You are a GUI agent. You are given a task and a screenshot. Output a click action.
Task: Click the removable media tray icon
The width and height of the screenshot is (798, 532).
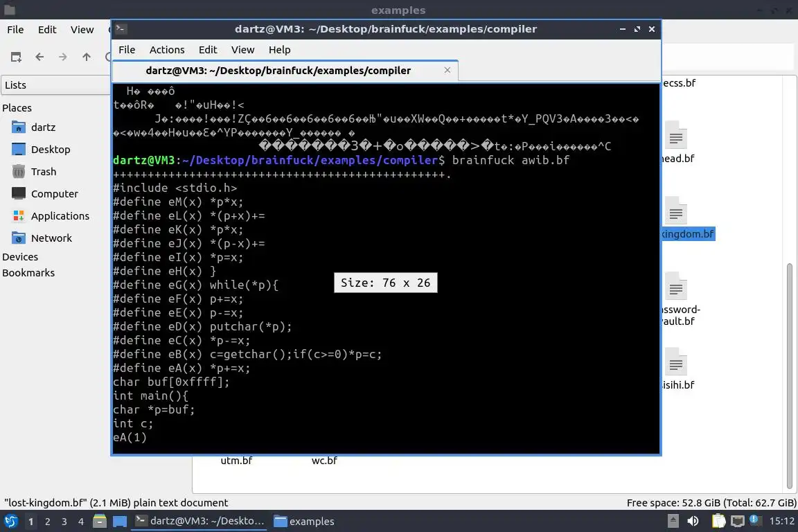(x=673, y=521)
